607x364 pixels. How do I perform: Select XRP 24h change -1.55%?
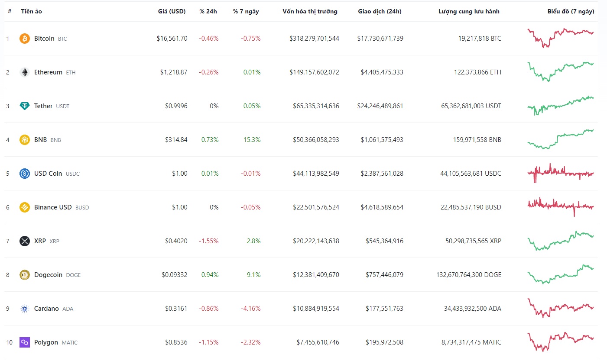tap(209, 241)
